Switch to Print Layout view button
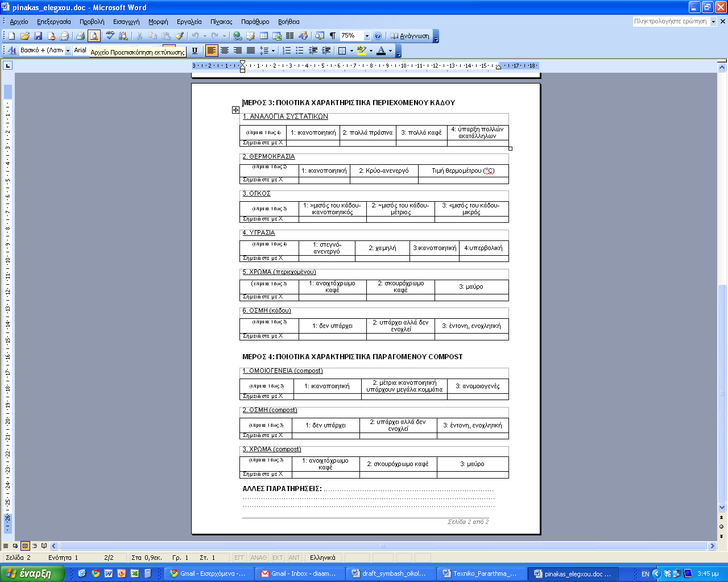This screenshot has height=582, width=728. pyautogui.click(x=25, y=546)
